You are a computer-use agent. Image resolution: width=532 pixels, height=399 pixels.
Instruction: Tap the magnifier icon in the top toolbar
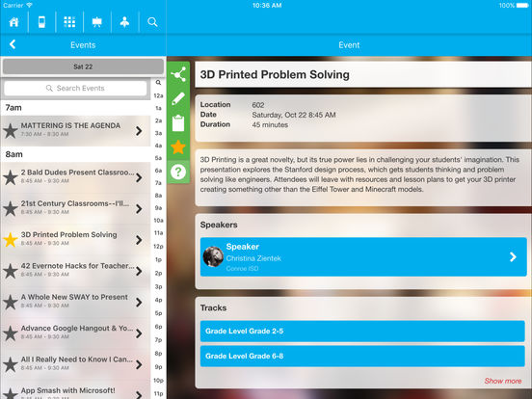(152, 22)
